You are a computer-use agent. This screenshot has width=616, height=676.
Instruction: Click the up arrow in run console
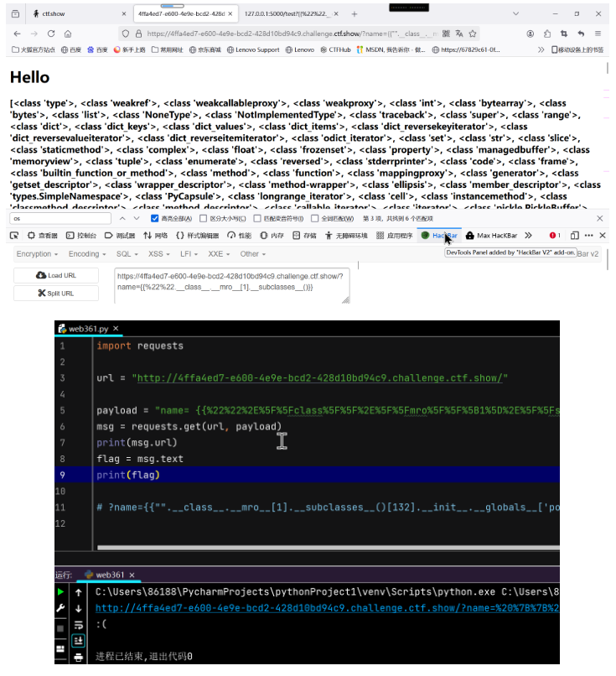click(x=79, y=593)
